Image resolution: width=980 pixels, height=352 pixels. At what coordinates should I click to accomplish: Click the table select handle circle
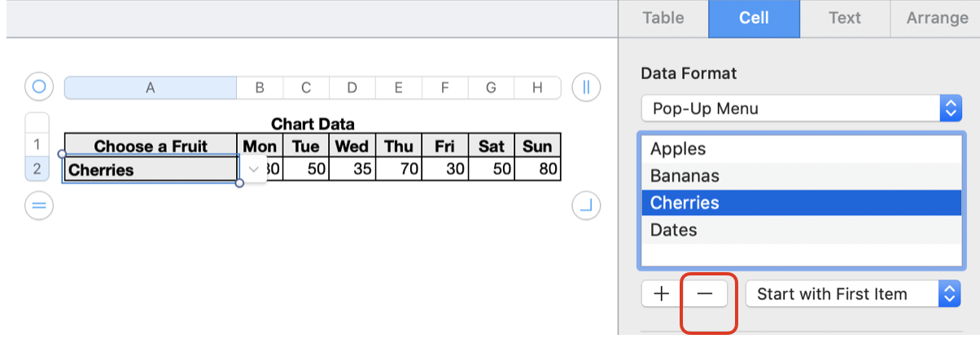point(39,86)
